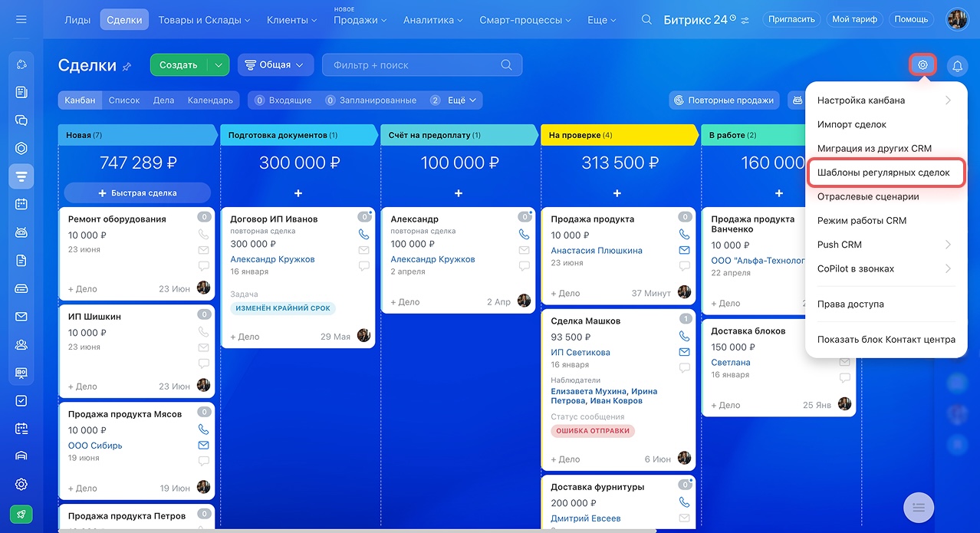
Task: Open the tasks checkmark icon in left sidebar
Action: point(21,400)
